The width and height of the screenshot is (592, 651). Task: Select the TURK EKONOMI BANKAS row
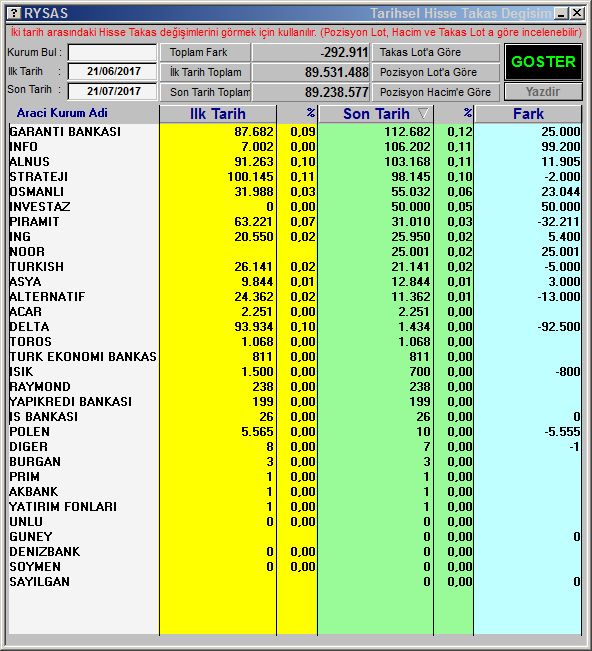point(295,356)
